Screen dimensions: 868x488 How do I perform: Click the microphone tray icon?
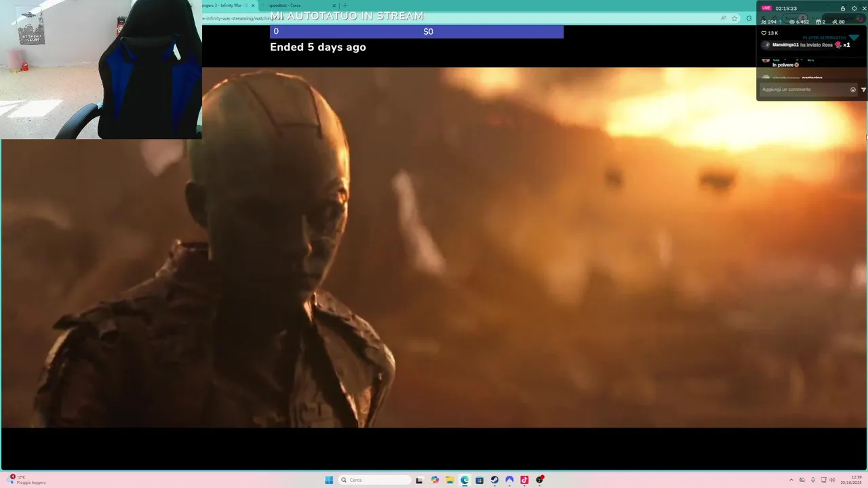coord(813,480)
